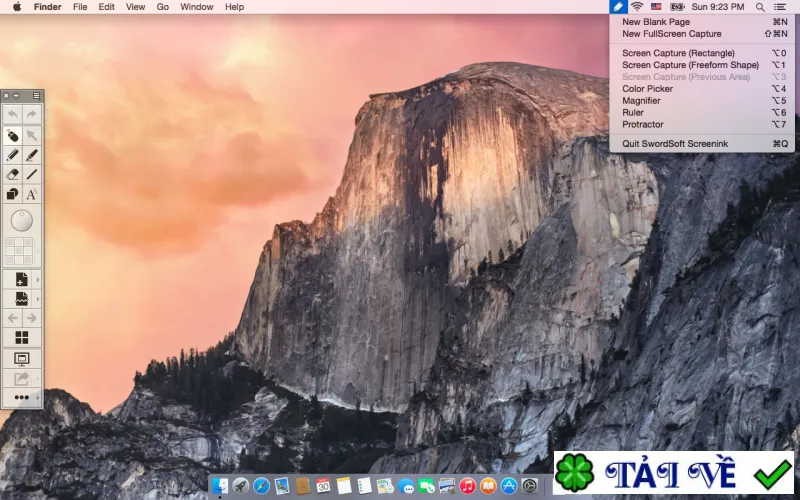The height and width of the screenshot is (500, 800).
Task: Open the page thumbnails grid view
Action: point(22,337)
